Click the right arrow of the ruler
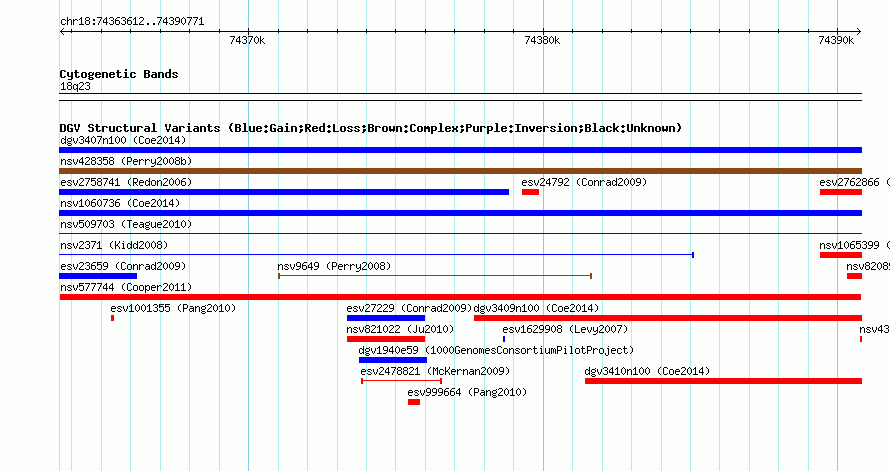The image size is (890, 471). (x=858, y=32)
